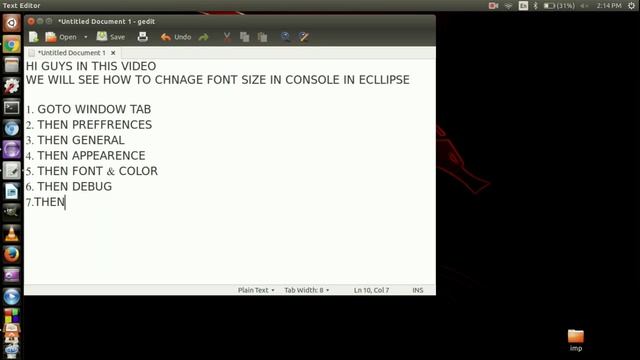Paste from clipboard icon
This screenshot has height=360, width=640.
click(x=262, y=37)
